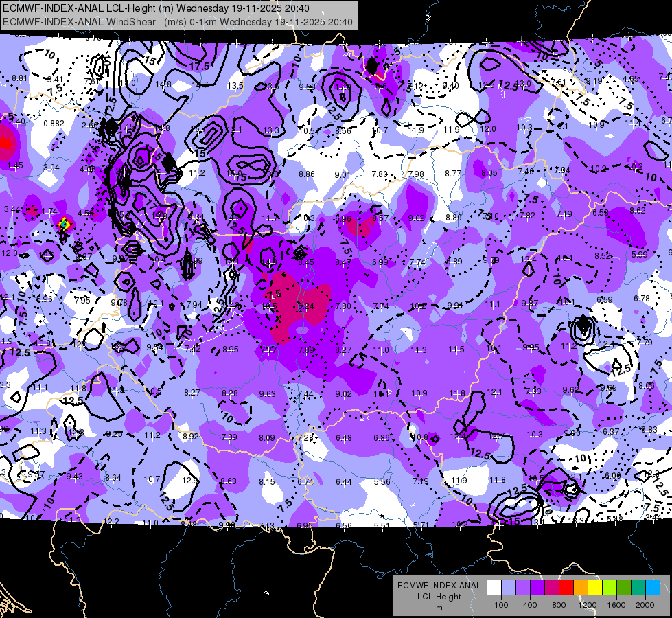Image resolution: width=672 pixels, height=618 pixels.
Task: Click the grid value 8.62
Action: 638,211
